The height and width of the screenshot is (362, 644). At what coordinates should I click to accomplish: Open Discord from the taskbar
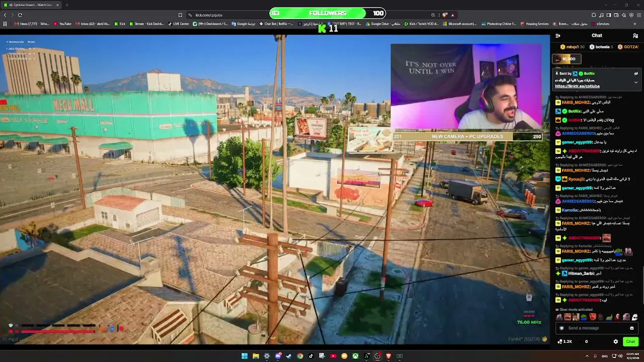(x=278, y=356)
